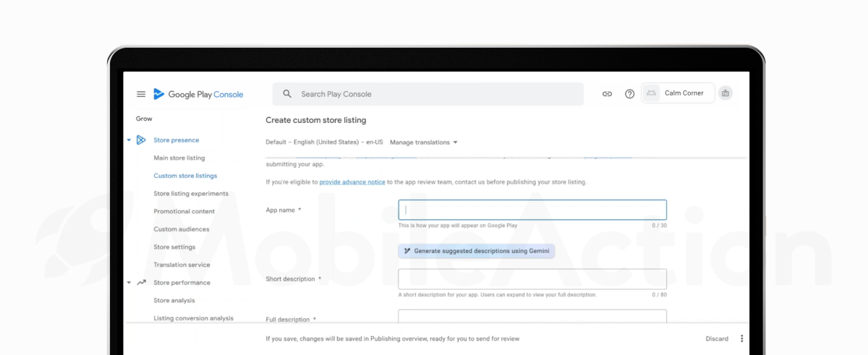This screenshot has height=355, width=868.
Task: Focus the Short description field
Action: point(532,279)
